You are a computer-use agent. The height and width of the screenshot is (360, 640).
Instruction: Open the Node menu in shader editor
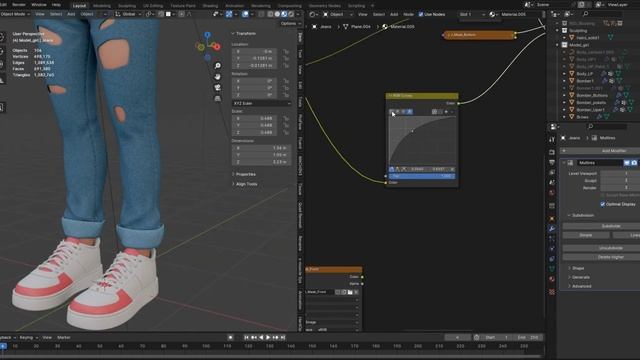pos(408,14)
